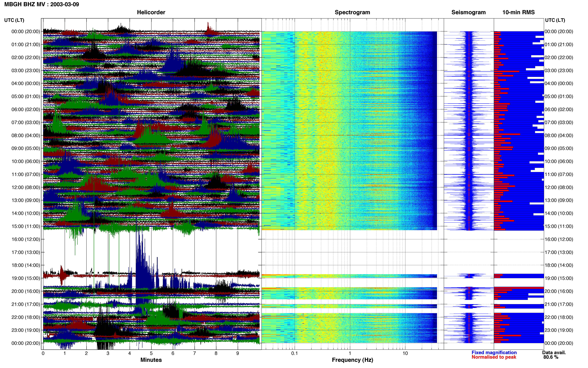The height and width of the screenshot is (368, 588).
Task: Click the Data avail. label
Action: (x=554, y=353)
